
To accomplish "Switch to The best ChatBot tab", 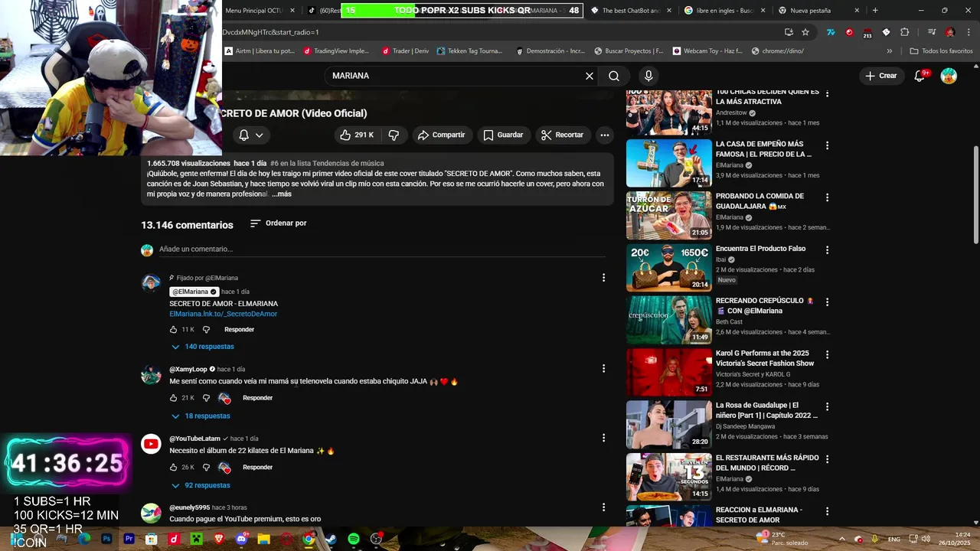I will (x=631, y=11).
